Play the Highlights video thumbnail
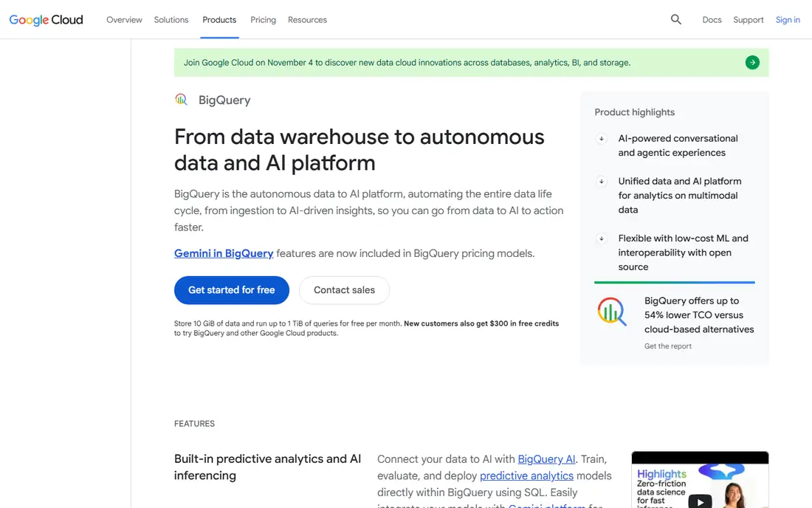This screenshot has width=812, height=508. (700, 501)
